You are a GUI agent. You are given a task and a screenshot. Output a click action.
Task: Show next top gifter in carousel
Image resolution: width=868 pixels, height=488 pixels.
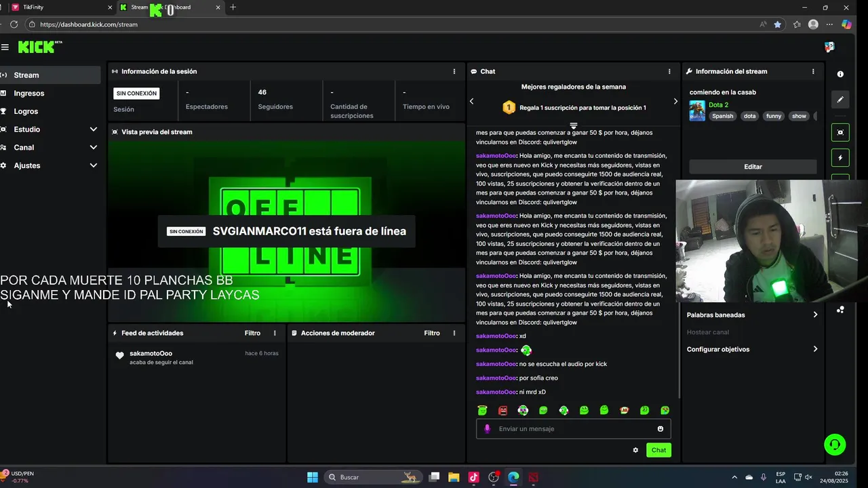pyautogui.click(x=675, y=101)
